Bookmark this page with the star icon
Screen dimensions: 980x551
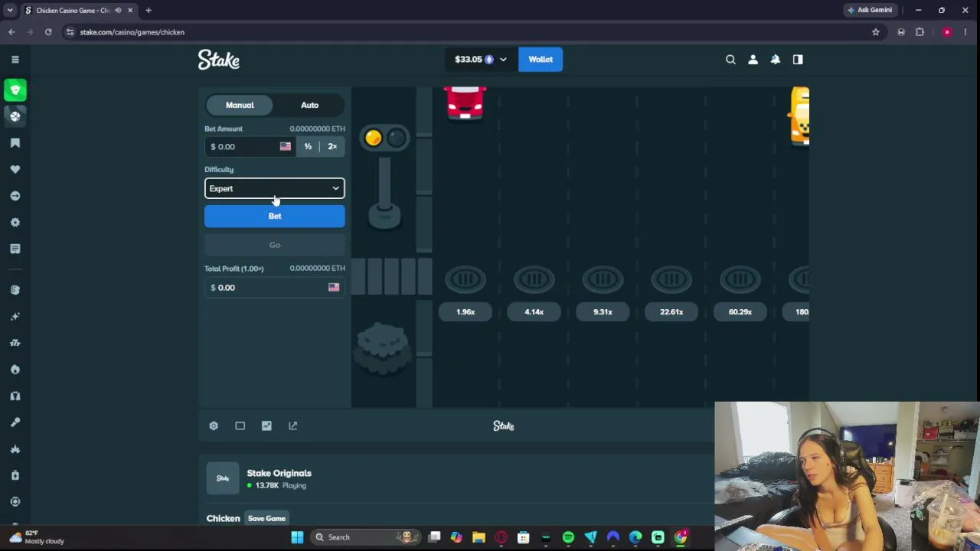[876, 32]
